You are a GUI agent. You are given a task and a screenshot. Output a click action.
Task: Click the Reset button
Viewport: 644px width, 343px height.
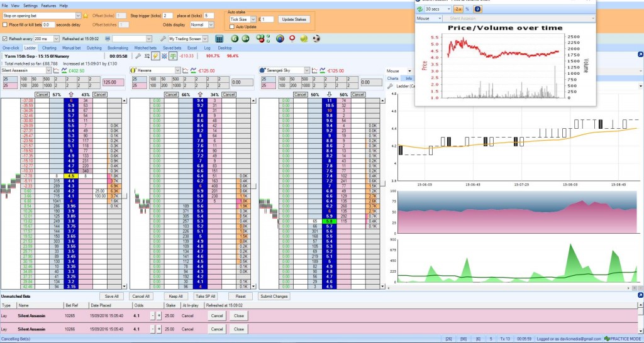240,297
